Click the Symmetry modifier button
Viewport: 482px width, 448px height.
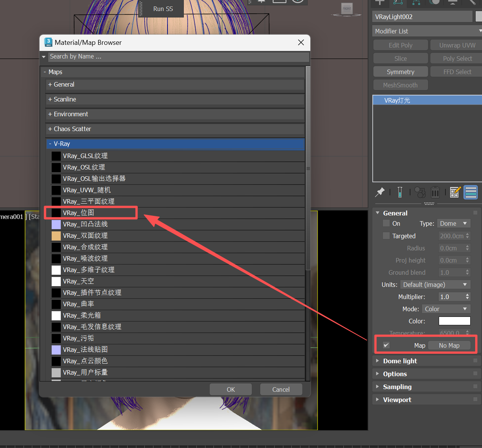tap(400, 72)
